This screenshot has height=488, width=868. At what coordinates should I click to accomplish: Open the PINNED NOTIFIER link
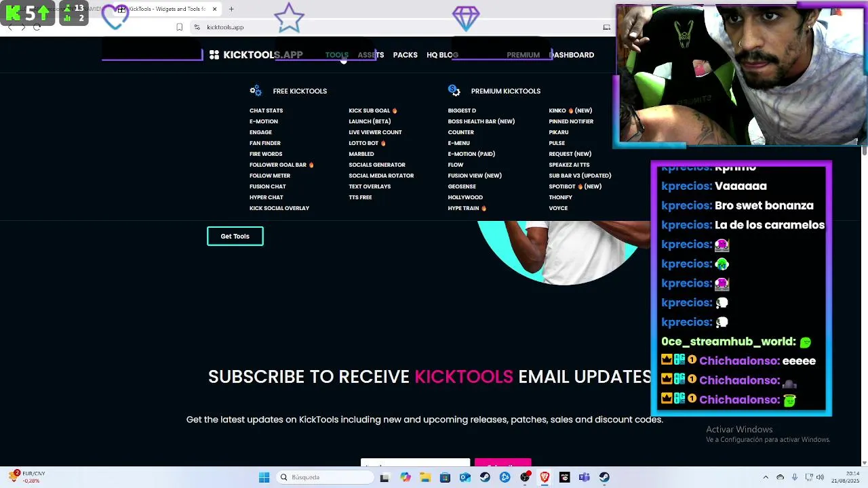pyautogui.click(x=571, y=121)
